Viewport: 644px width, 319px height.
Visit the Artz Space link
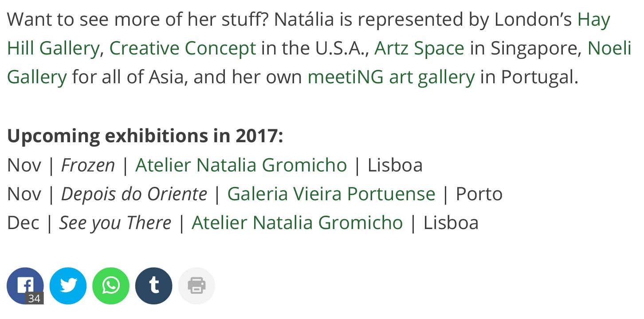coord(420,48)
